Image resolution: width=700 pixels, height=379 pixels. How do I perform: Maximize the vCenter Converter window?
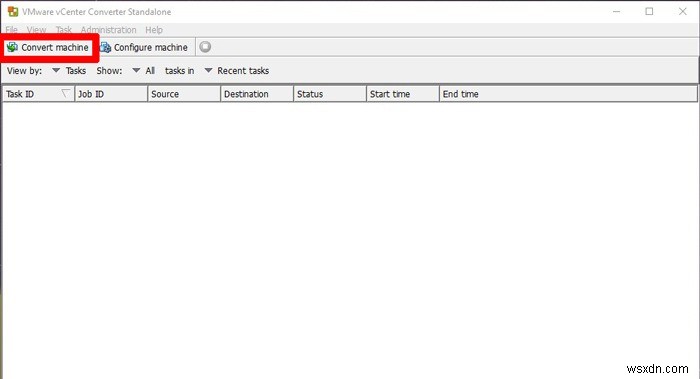coord(650,12)
